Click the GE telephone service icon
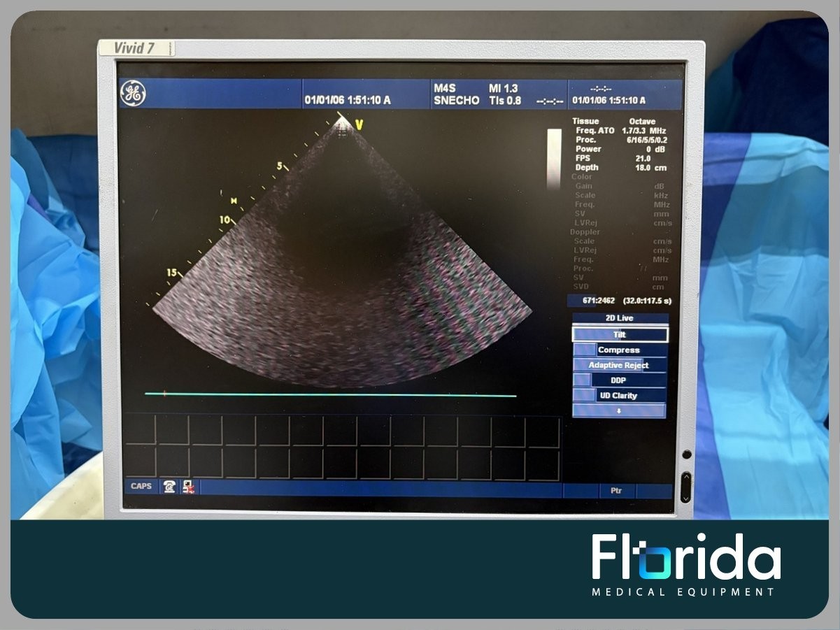The width and height of the screenshot is (840, 630). pos(169,487)
